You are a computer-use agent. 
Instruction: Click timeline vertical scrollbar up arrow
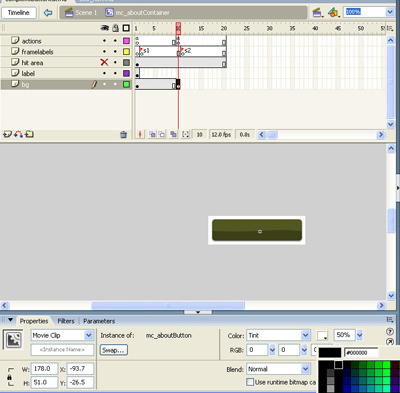pyautogui.click(x=391, y=40)
